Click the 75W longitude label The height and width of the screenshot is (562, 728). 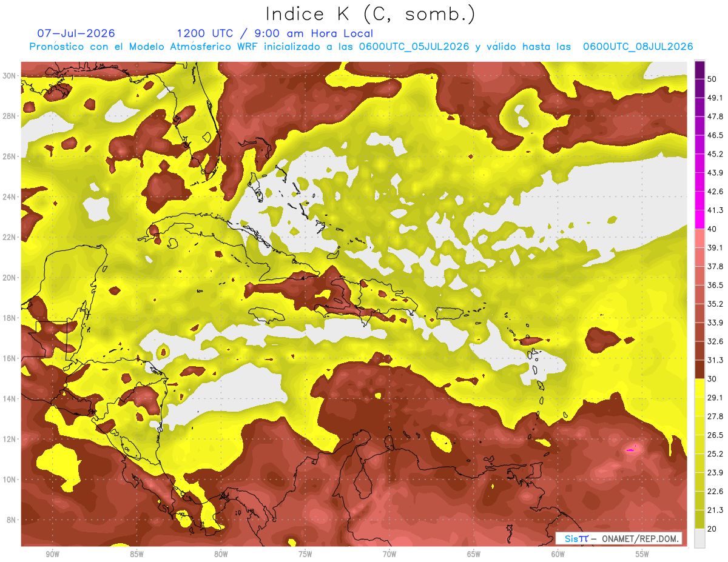click(305, 554)
